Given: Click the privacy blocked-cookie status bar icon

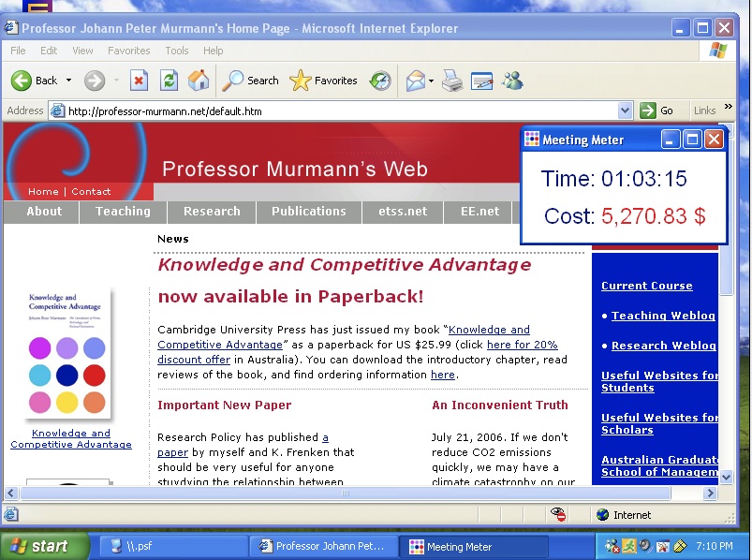Looking at the screenshot, I should tap(559, 514).
